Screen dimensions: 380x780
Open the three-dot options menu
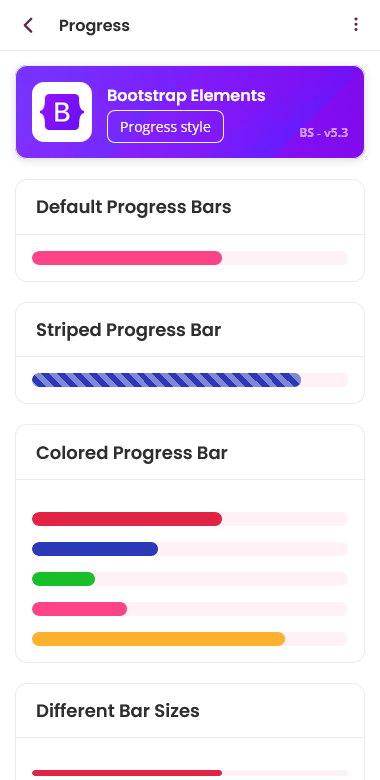click(x=356, y=25)
